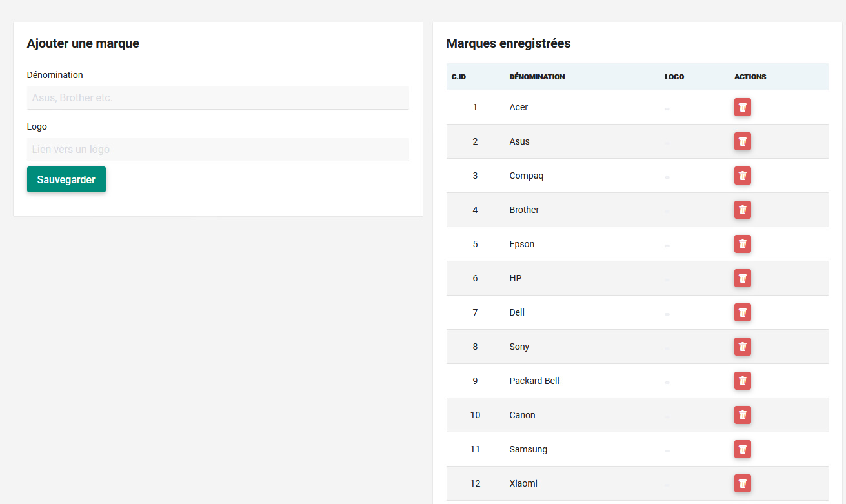Delete the Brother brand entry
846x504 pixels.
coord(742,210)
